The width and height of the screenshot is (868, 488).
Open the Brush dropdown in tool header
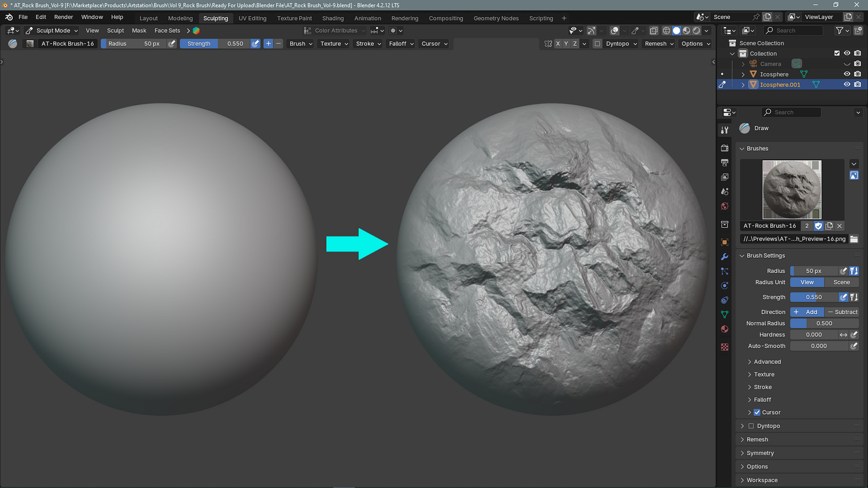pos(301,44)
